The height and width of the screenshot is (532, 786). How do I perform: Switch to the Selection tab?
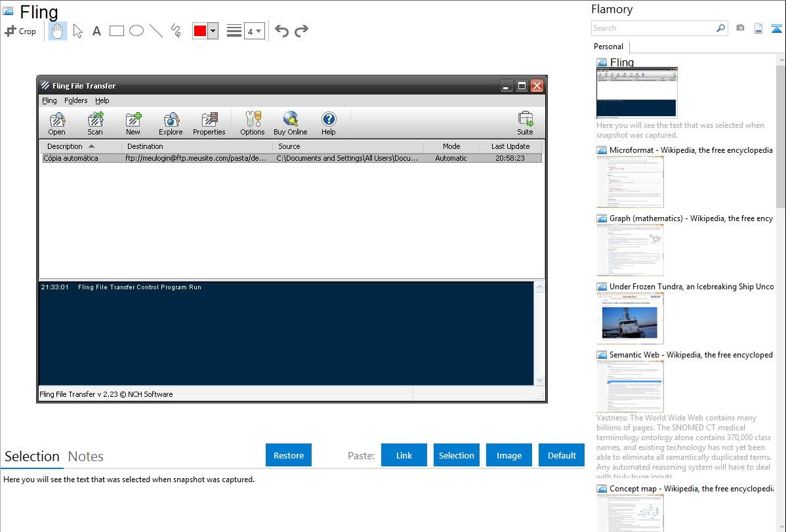coord(32,457)
